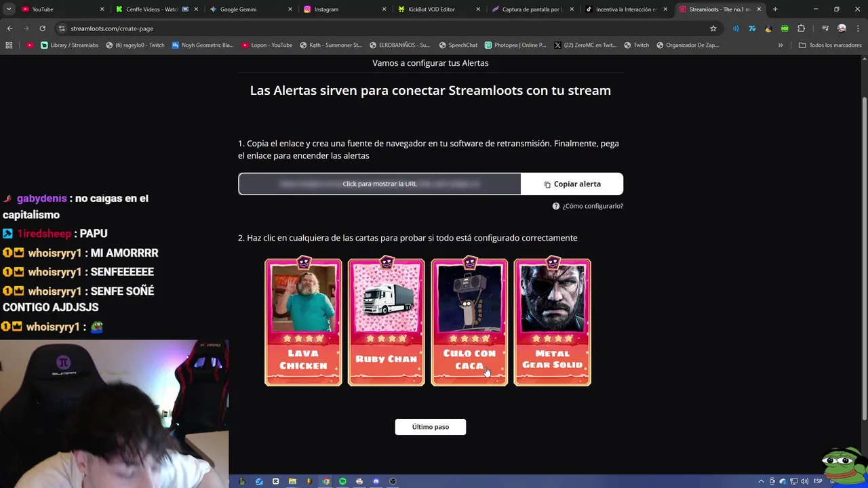Switch to the Google Gemini tab

(x=250, y=9)
